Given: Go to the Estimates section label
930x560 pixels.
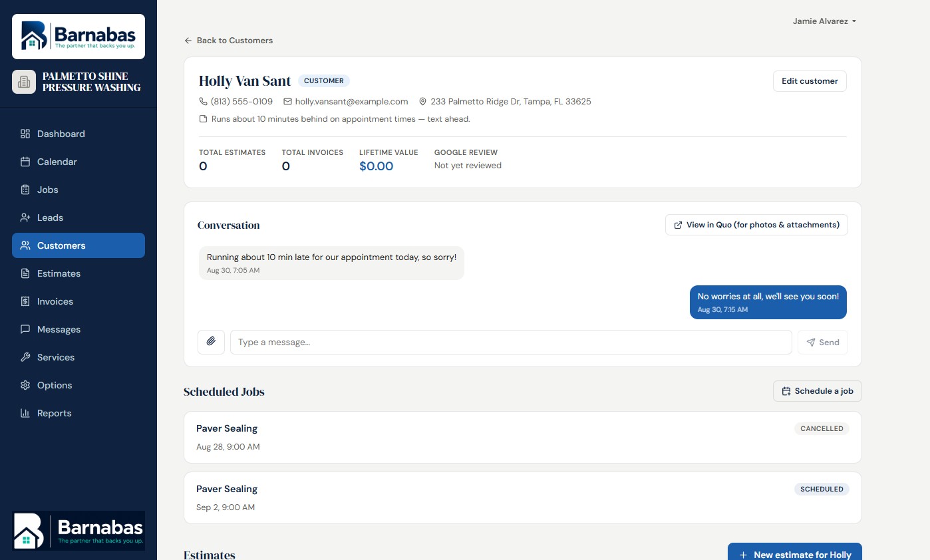Looking at the screenshot, I should [x=59, y=273].
